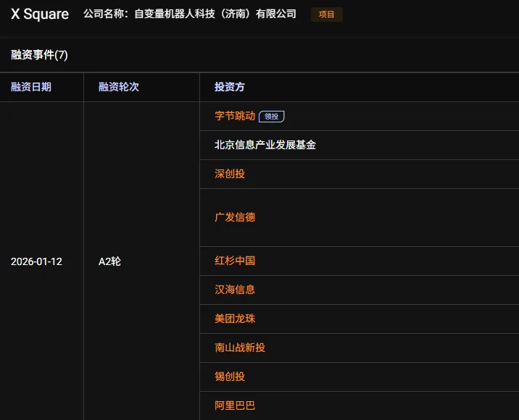Open the 汉海信息 investor link
Screen dimensions: 519x420
pos(235,290)
